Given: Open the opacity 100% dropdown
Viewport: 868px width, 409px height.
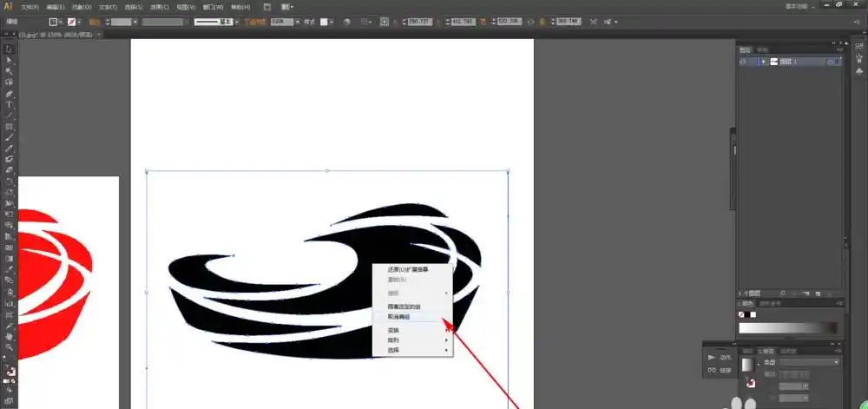Looking at the screenshot, I should tap(297, 21).
